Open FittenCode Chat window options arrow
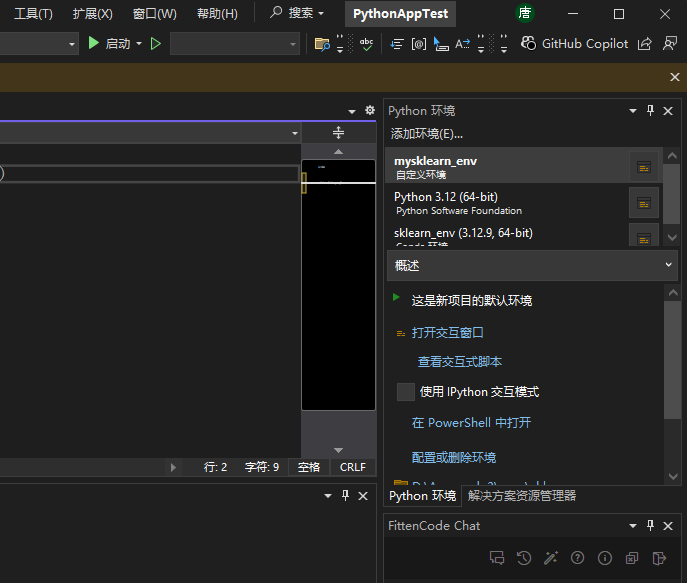The width and height of the screenshot is (687, 583). tap(633, 526)
